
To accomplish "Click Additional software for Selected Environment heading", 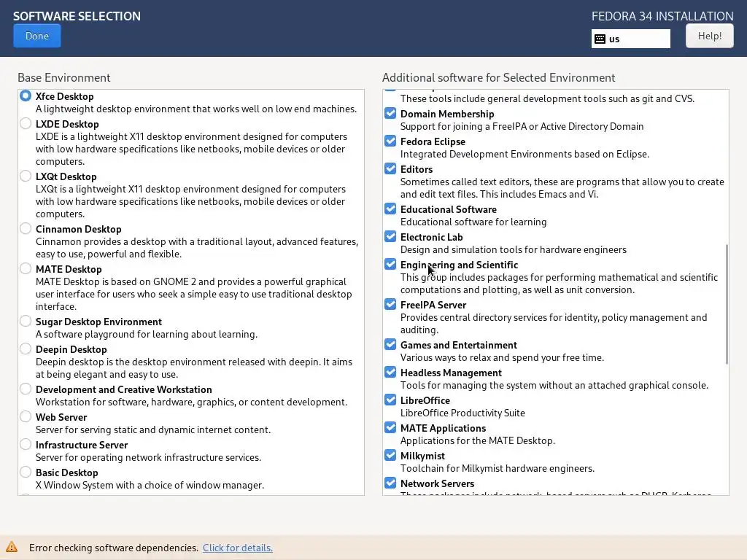I will [498, 77].
